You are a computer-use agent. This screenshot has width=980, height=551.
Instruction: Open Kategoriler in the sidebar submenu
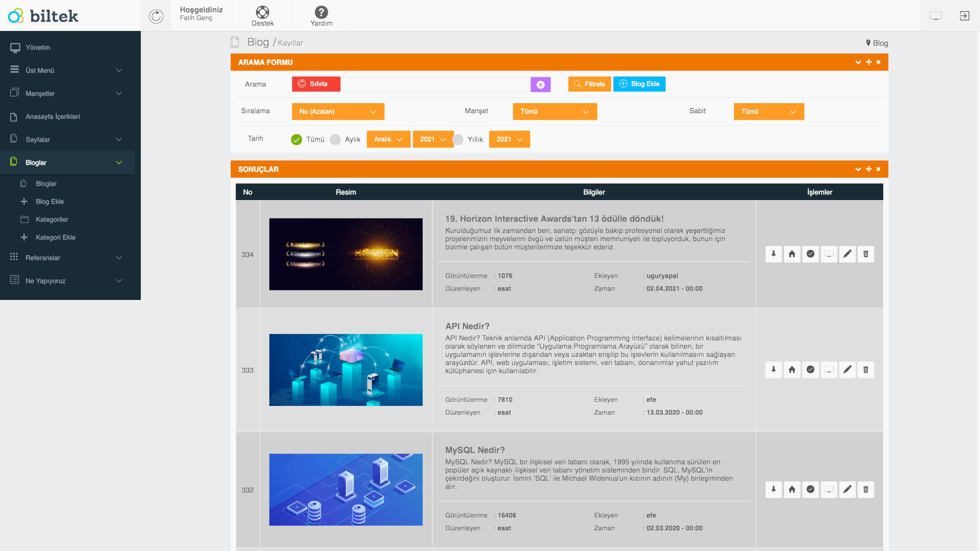pos(52,219)
